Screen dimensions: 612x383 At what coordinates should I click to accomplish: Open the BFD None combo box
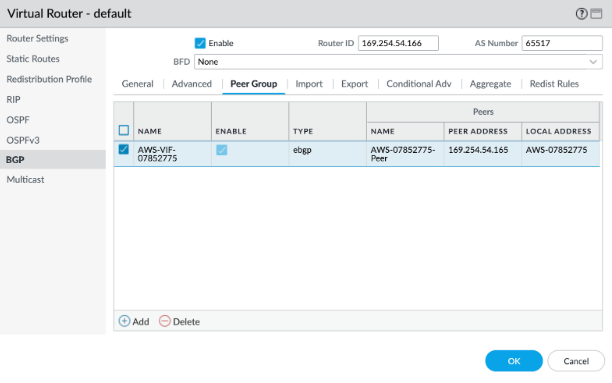tap(398, 62)
